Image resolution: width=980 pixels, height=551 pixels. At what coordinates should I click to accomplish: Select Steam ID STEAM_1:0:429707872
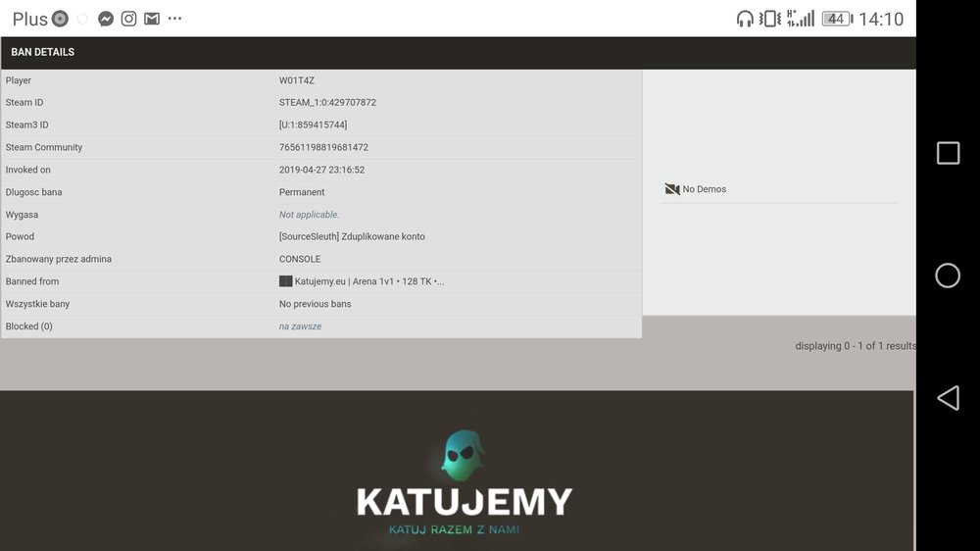pyautogui.click(x=327, y=103)
